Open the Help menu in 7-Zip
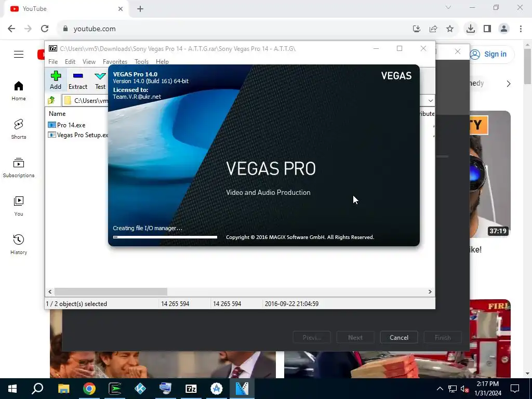The height and width of the screenshot is (399, 532). coord(162,61)
